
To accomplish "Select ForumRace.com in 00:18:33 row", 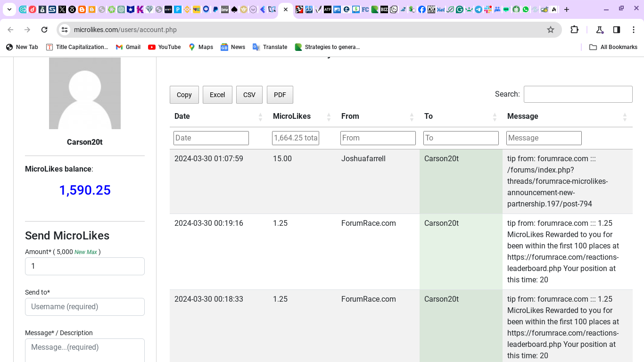I will 369,299.
